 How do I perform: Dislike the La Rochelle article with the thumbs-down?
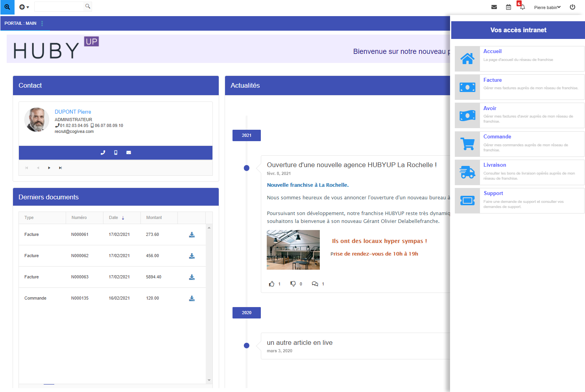(293, 284)
